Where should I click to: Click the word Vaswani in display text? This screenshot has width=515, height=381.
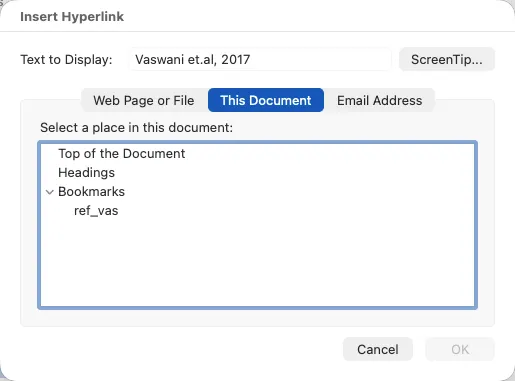point(160,59)
